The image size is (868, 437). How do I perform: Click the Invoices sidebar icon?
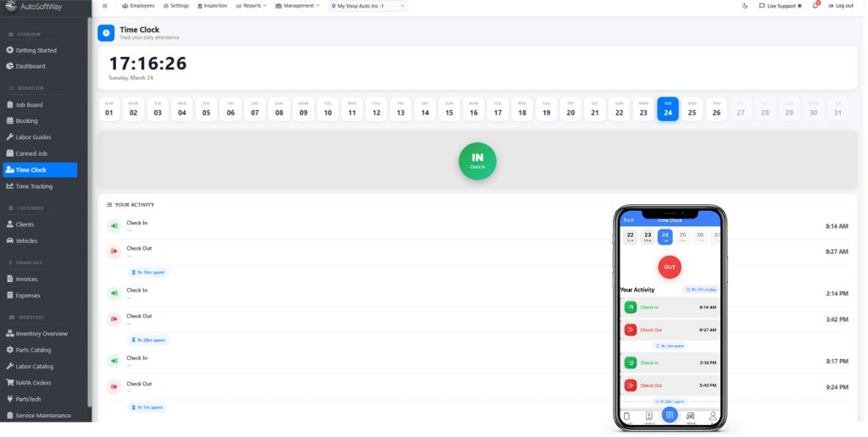click(9, 279)
